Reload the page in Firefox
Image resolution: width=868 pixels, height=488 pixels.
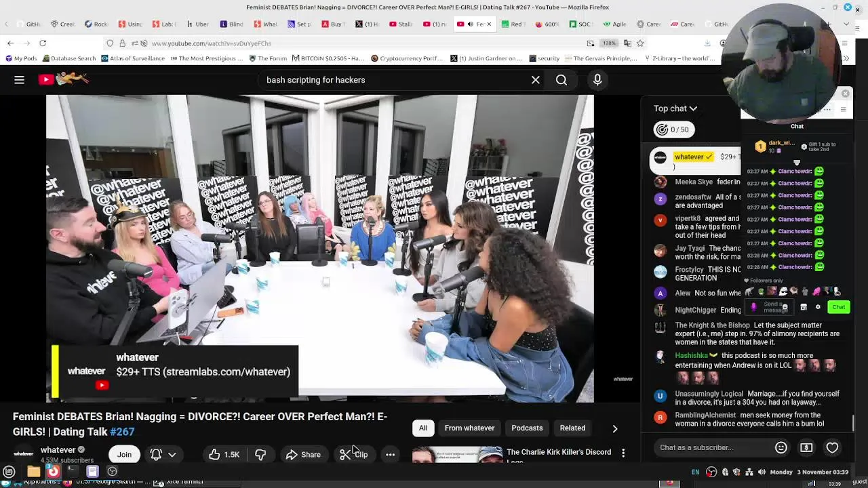[42, 43]
